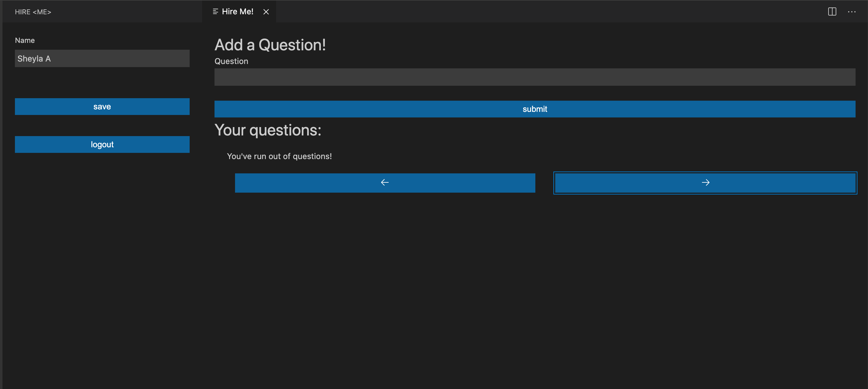868x389 pixels.
Task: Go to previous question with left arrow
Action: (x=385, y=183)
